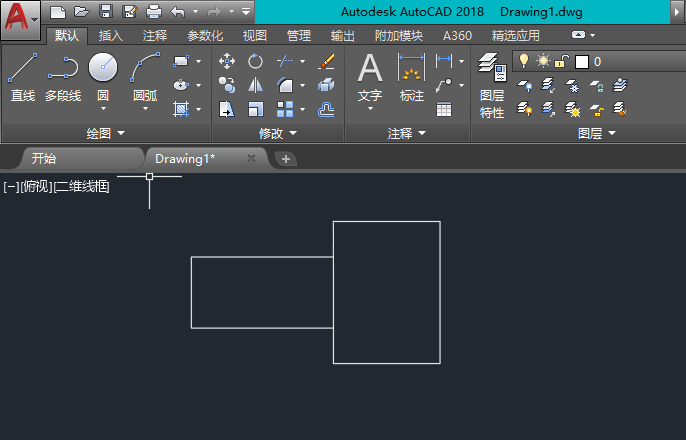Screen dimensions: 686x440
Task: Click the Erase tool icon
Action: [326, 61]
